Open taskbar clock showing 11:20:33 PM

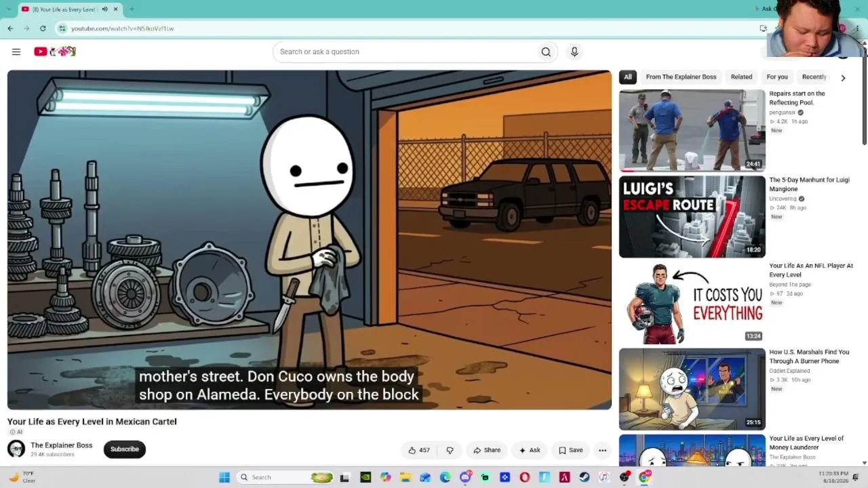tap(834, 477)
